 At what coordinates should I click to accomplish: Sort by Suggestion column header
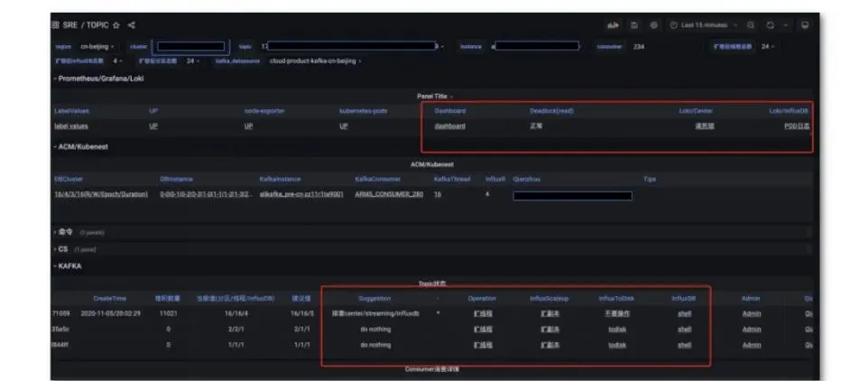pos(374,299)
